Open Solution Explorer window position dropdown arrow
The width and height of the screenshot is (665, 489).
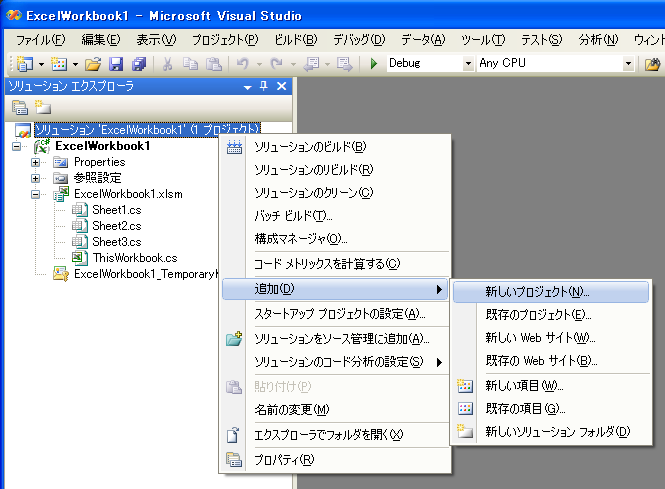pos(248,87)
